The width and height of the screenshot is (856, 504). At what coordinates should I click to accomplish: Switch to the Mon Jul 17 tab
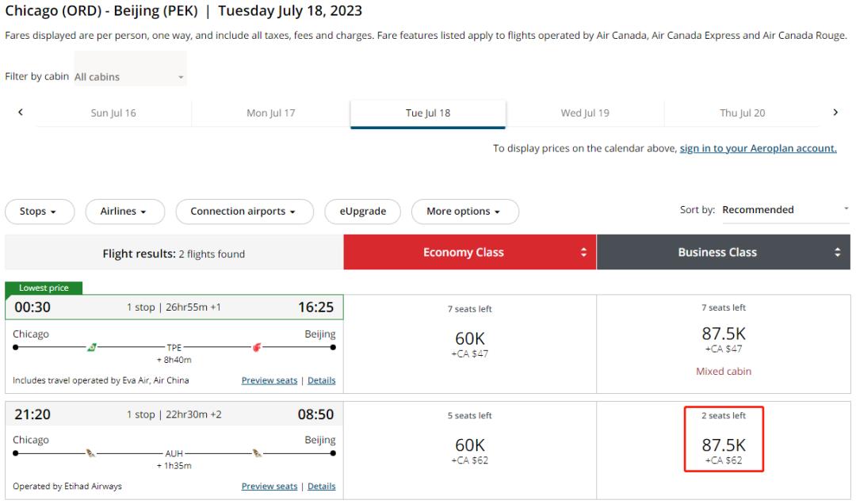tap(270, 113)
